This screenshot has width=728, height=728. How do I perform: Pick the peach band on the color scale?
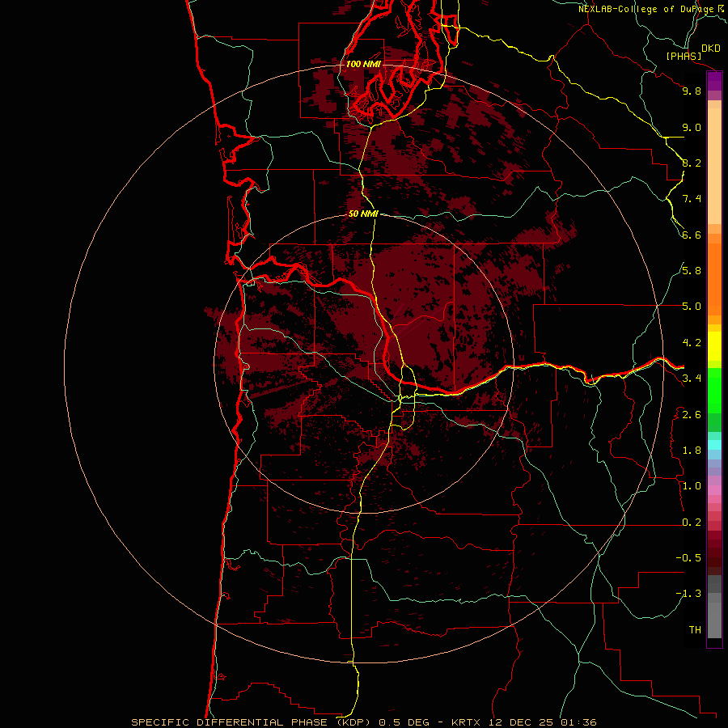tap(714, 166)
